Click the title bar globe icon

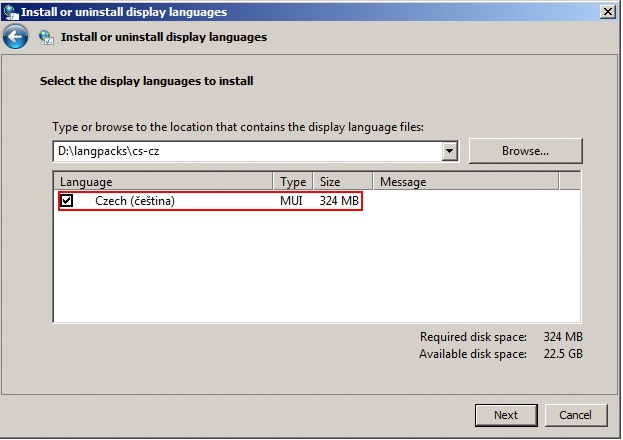coord(11,12)
